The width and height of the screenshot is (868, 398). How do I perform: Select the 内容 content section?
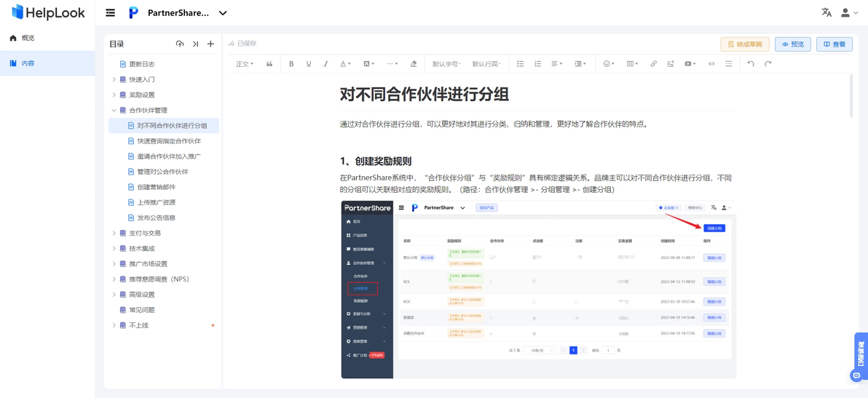tap(47, 63)
